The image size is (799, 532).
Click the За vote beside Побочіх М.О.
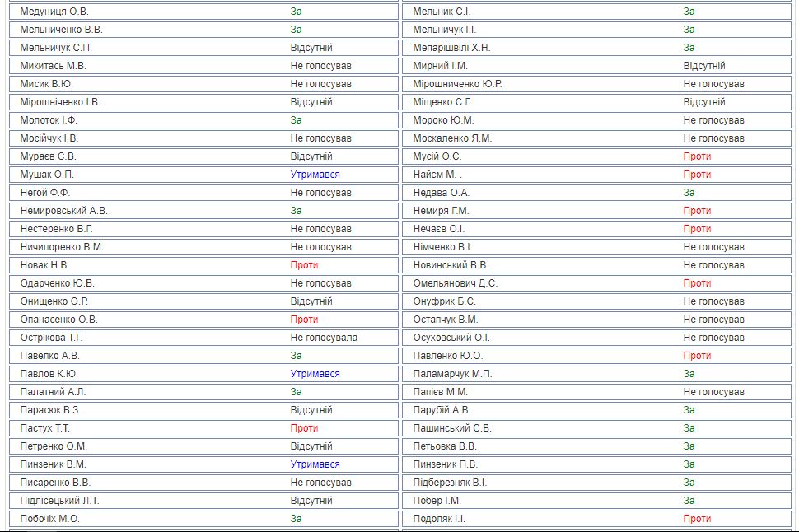point(297,519)
